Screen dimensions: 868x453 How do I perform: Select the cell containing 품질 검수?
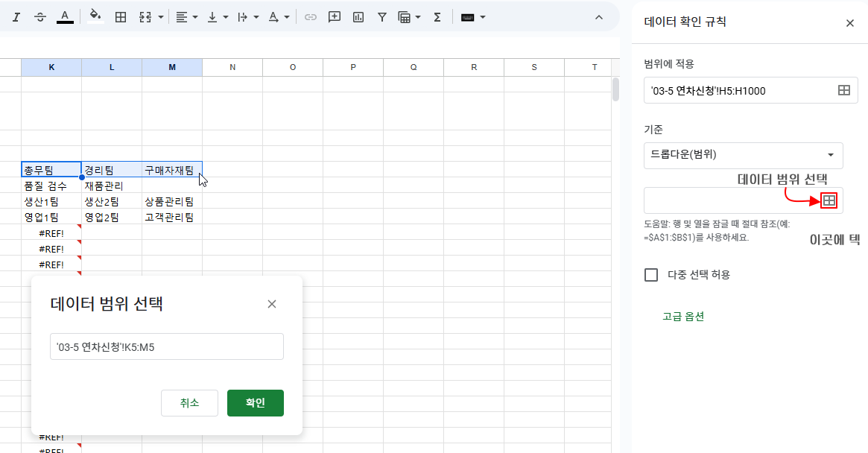(51, 186)
